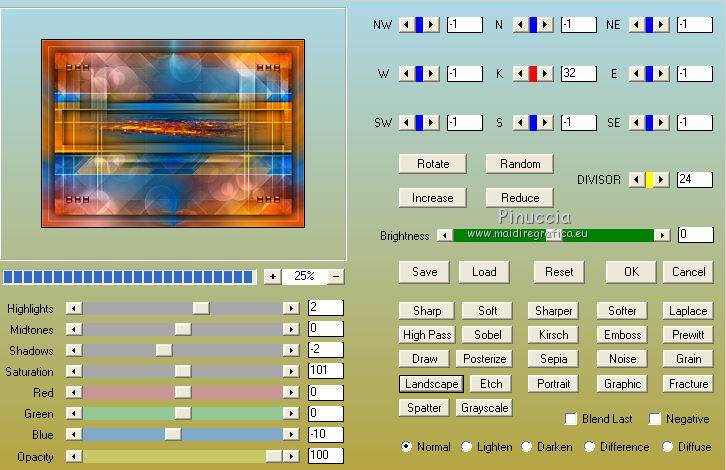Reset all filter values

pyautogui.click(x=559, y=272)
